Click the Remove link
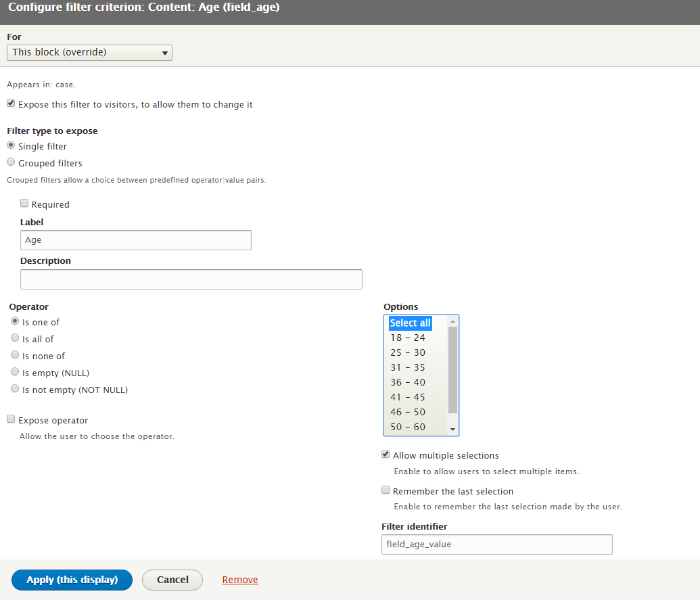700x600 pixels. coord(240,580)
